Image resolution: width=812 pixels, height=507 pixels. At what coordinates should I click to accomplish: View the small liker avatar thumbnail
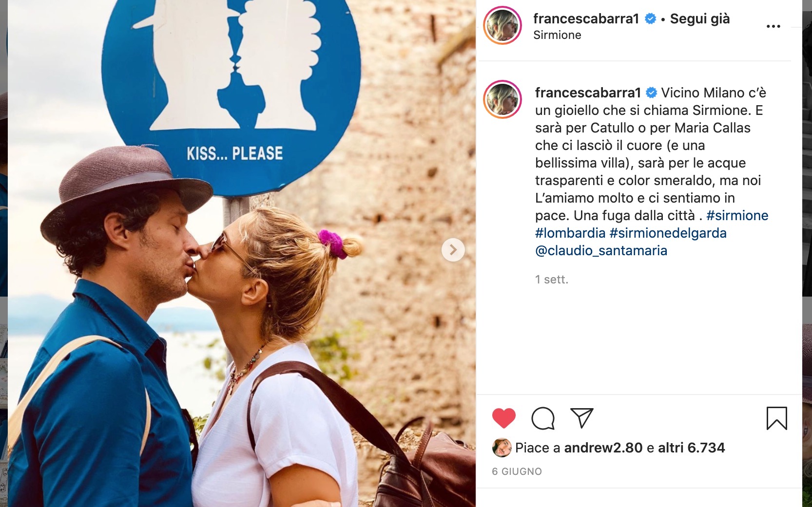coord(502,448)
